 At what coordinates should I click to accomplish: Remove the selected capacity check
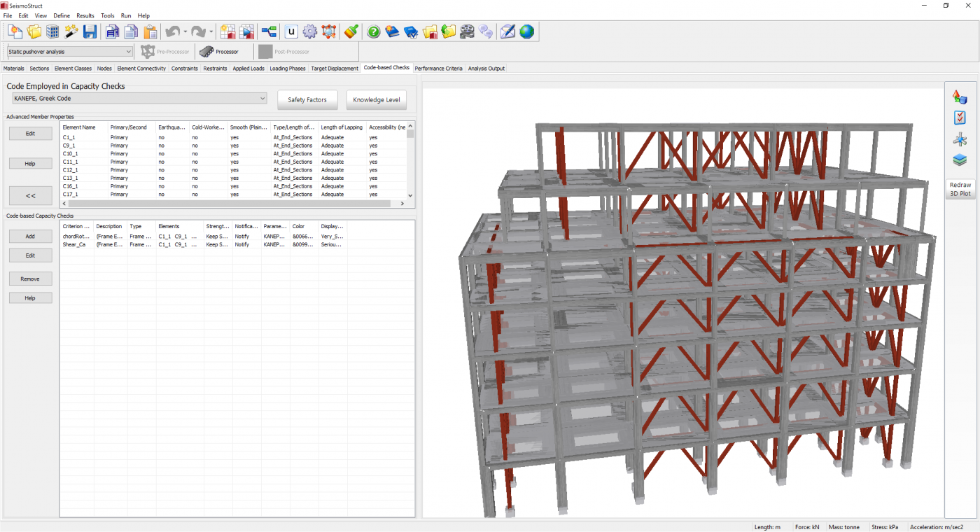tap(30, 279)
